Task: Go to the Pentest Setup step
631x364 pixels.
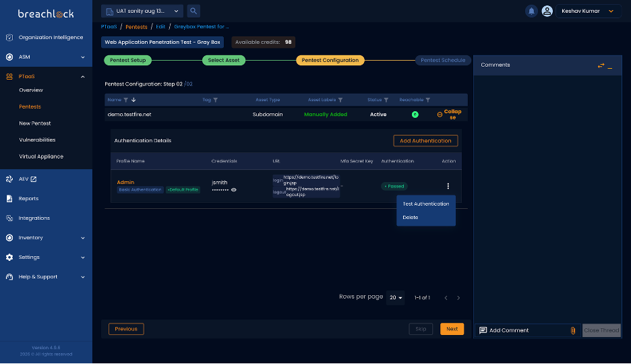Action: coord(128,61)
